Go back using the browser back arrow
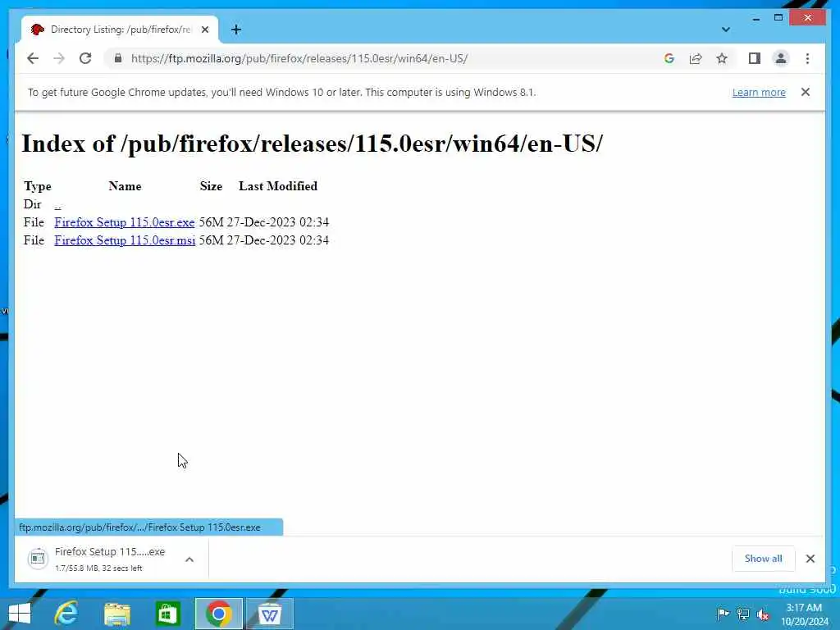This screenshot has width=840, height=630. 33,58
